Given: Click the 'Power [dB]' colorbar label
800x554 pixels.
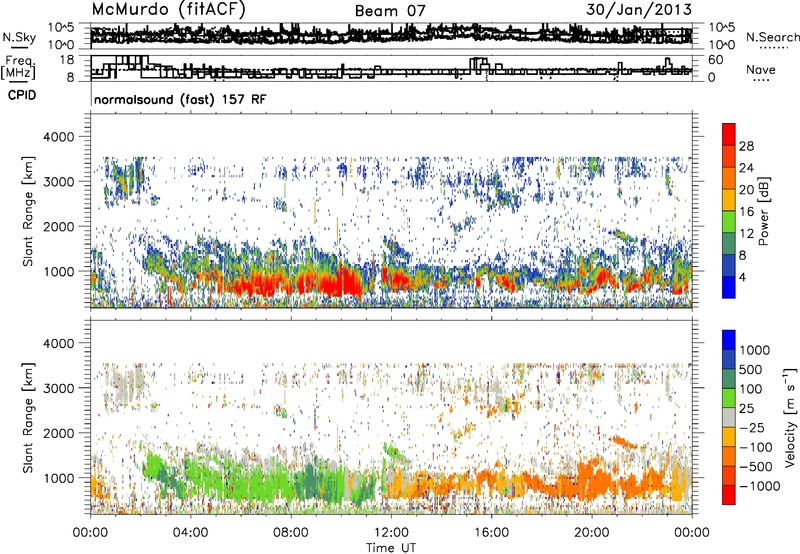Looking at the screenshot, I should [x=763, y=211].
